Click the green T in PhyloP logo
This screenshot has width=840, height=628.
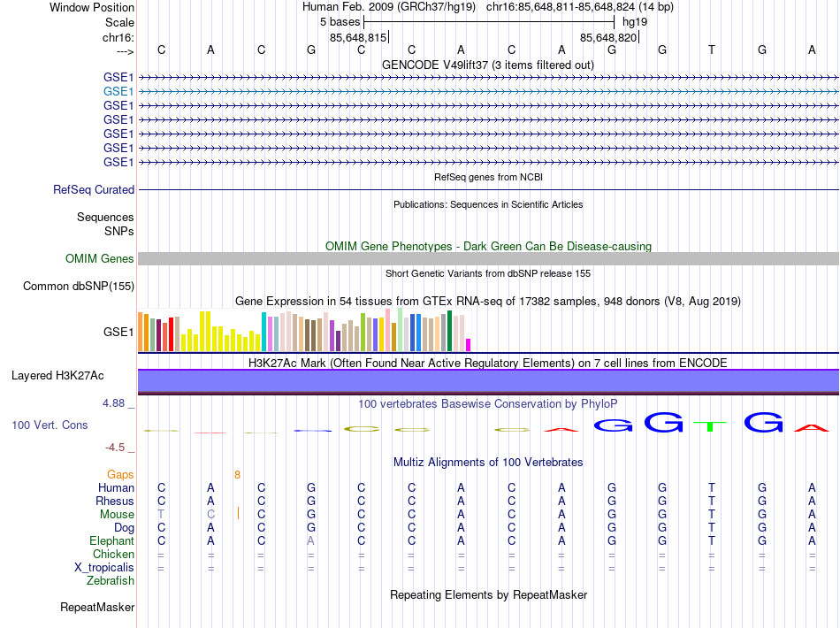710,426
